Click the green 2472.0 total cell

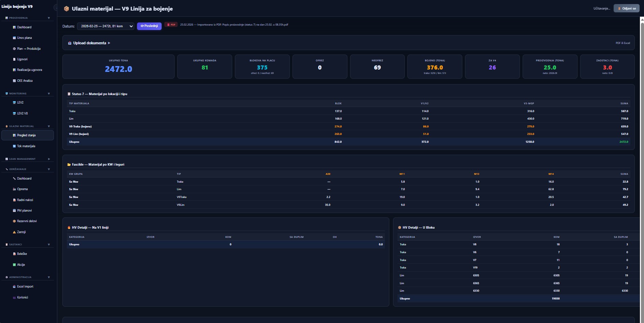(x=624, y=142)
